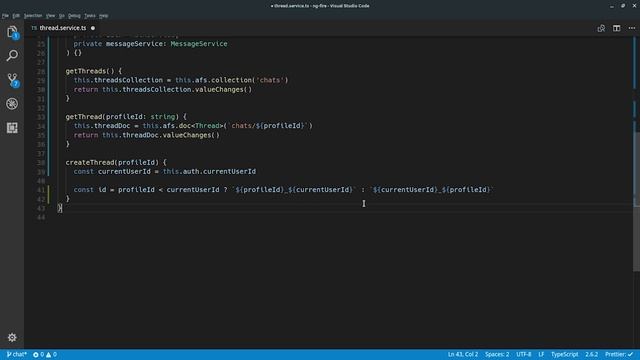Open the Explorer view in activity bar

pos(12,32)
